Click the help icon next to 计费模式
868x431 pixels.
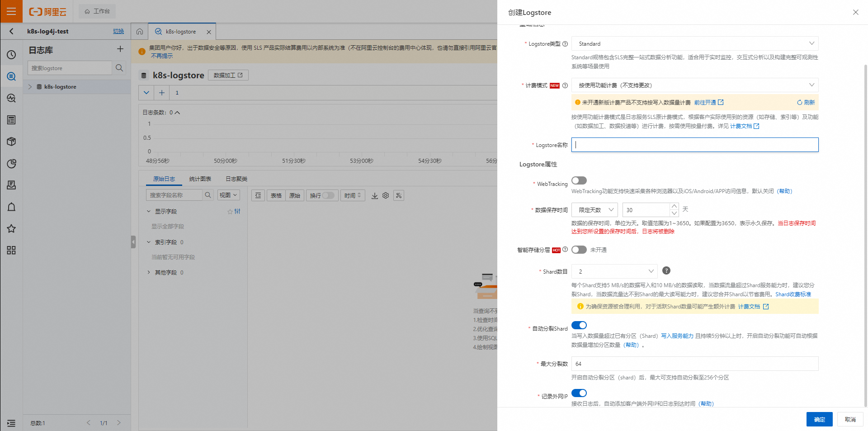click(x=565, y=85)
